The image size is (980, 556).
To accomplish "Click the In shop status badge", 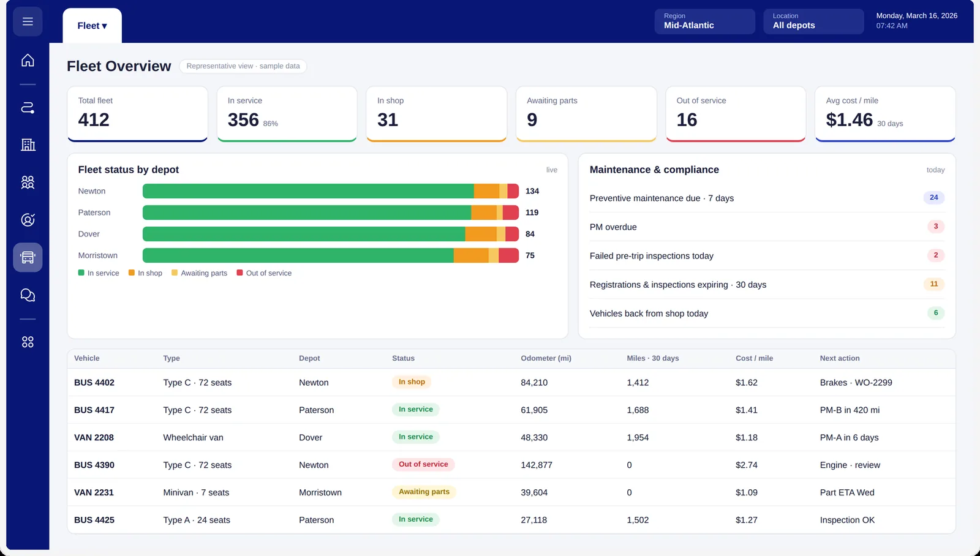I will (412, 381).
